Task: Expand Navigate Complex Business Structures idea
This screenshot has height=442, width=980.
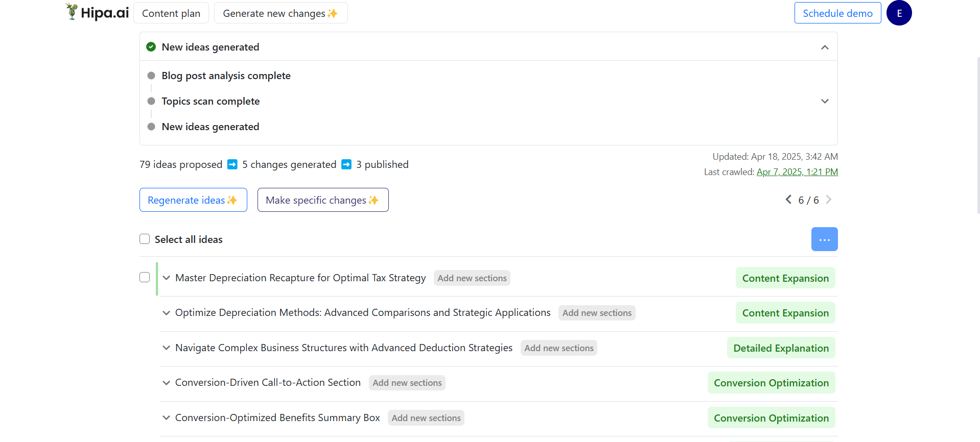Action: (167, 348)
